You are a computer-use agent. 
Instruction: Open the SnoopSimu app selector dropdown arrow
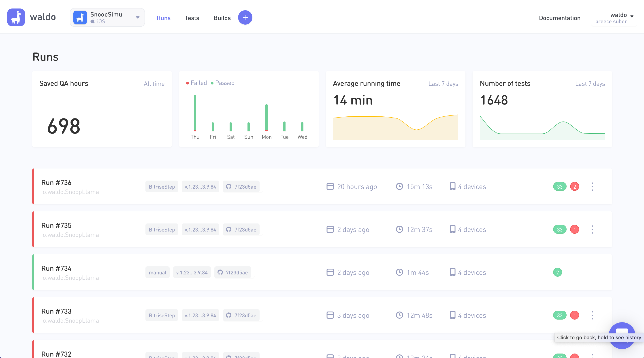137,17
